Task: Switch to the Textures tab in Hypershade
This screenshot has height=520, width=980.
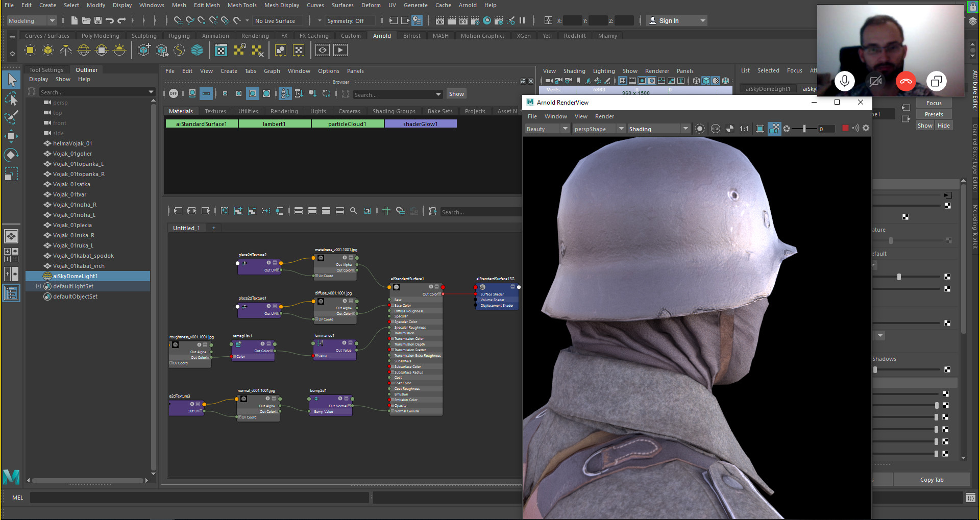Action: point(215,111)
